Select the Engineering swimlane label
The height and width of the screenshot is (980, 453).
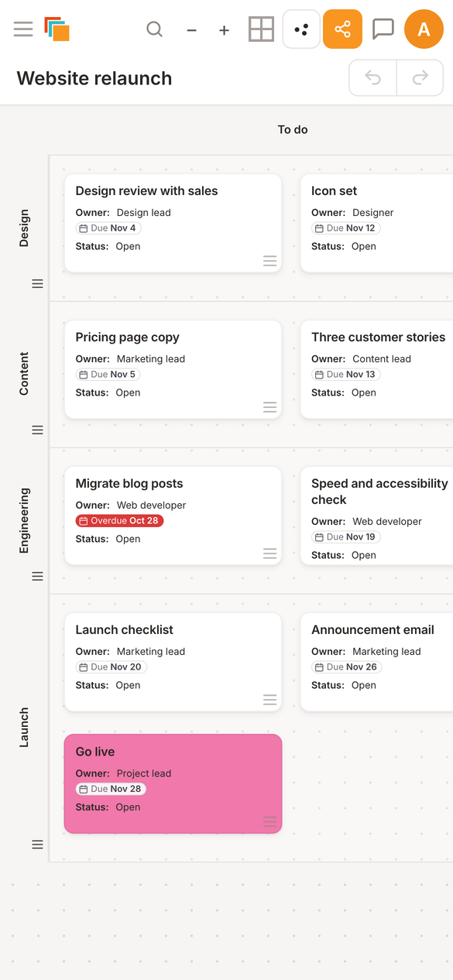coord(24,520)
